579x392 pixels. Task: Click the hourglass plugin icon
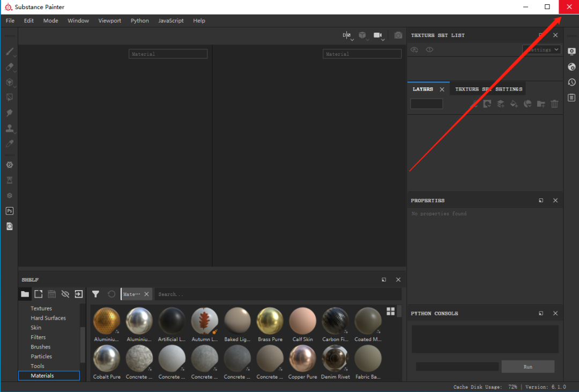pos(10,180)
